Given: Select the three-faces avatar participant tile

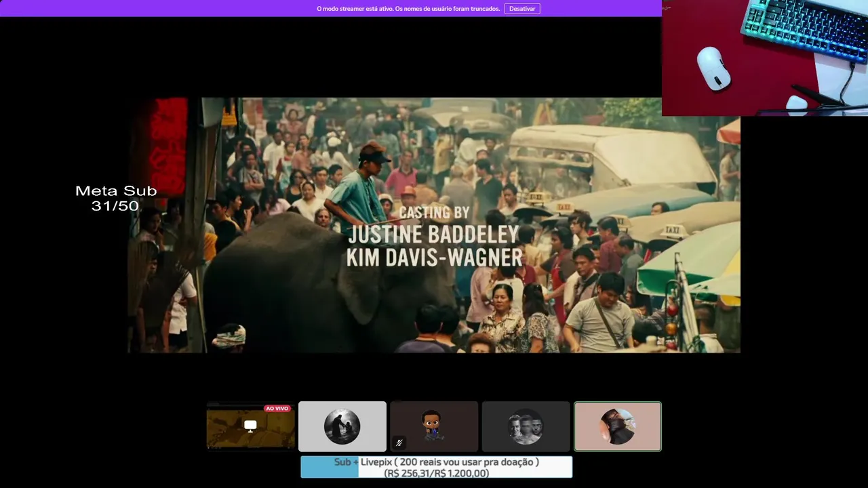Looking at the screenshot, I should (x=526, y=426).
